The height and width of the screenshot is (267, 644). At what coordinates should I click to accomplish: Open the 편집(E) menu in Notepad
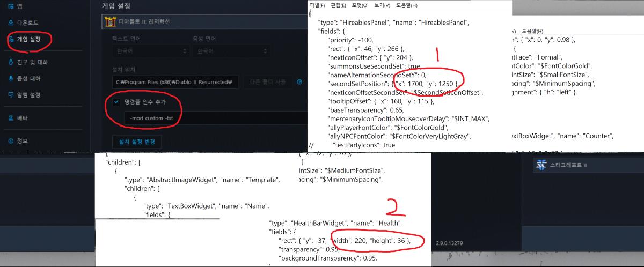point(339,5)
